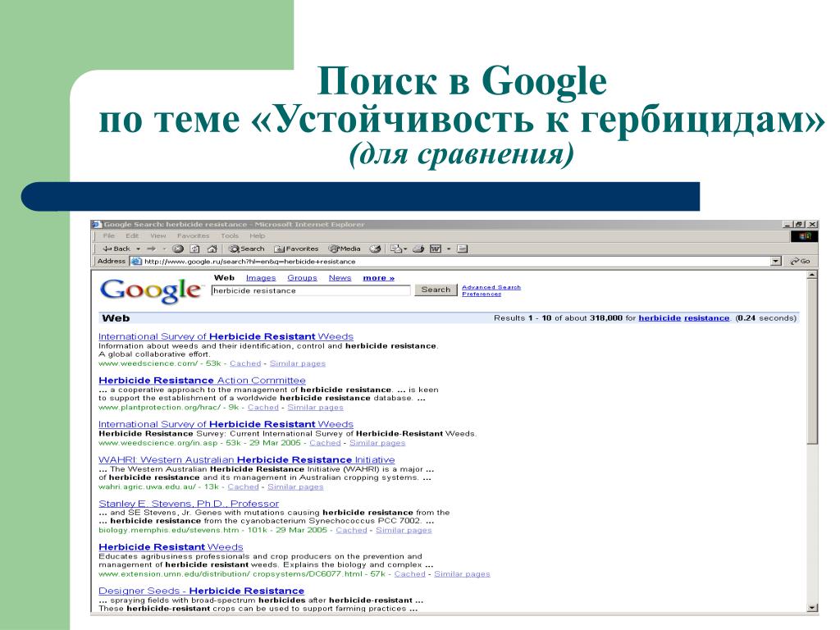Open Google Preferences link

point(482,294)
